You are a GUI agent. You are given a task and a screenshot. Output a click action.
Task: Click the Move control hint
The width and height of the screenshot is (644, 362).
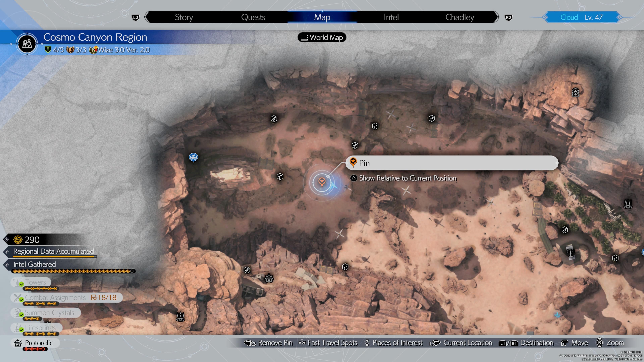pyautogui.click(x=574, y=343)
